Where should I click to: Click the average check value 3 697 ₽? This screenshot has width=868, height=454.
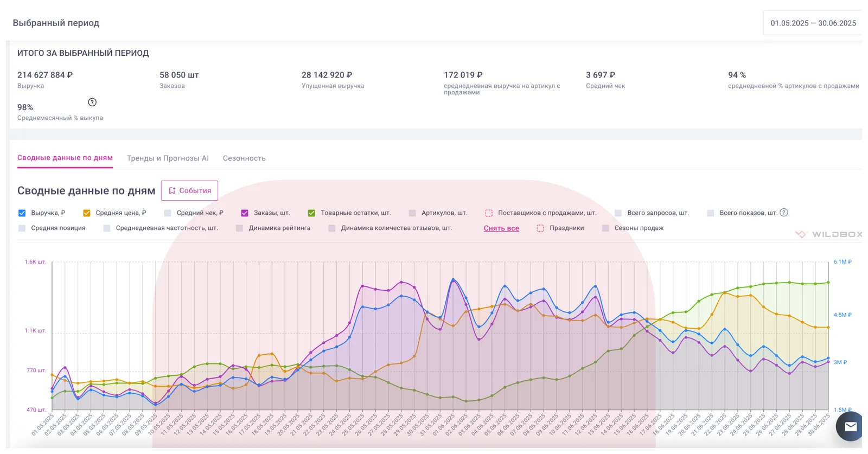pos(601,75)
